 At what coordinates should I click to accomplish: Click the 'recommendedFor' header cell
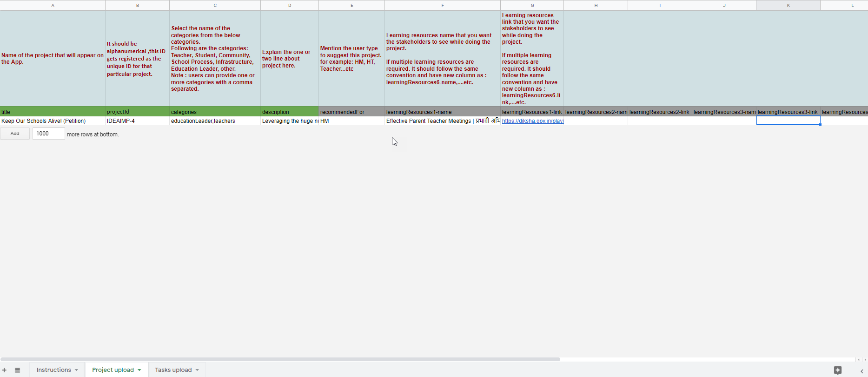click(x=351, y=112)
